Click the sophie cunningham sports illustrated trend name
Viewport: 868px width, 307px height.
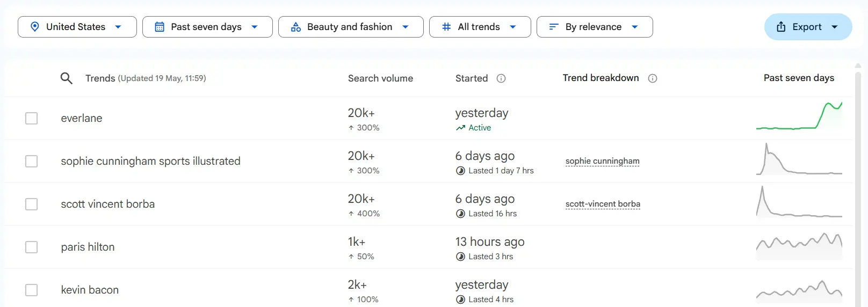(151, 161)
